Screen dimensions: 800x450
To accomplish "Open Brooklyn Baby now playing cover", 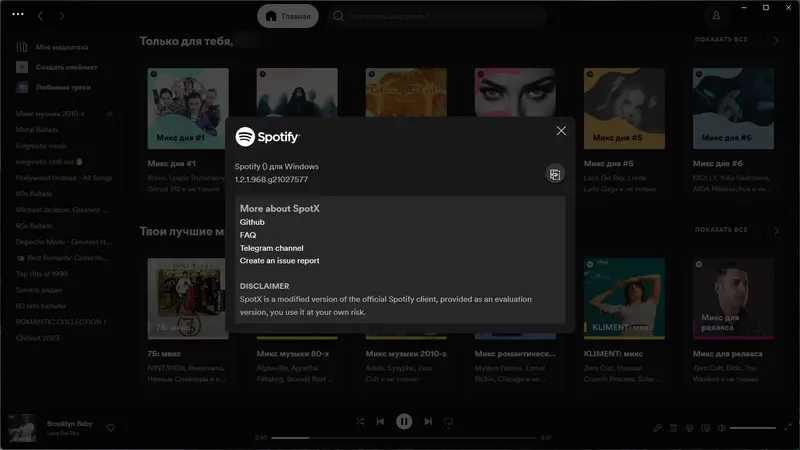I will 22,428.
